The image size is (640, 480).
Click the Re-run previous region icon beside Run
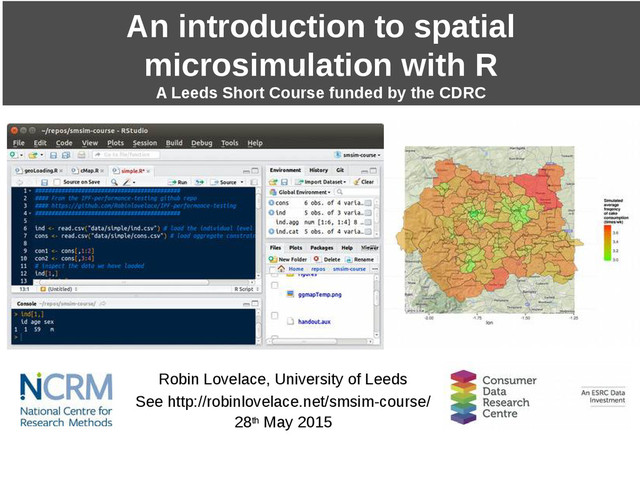[200, 182]
